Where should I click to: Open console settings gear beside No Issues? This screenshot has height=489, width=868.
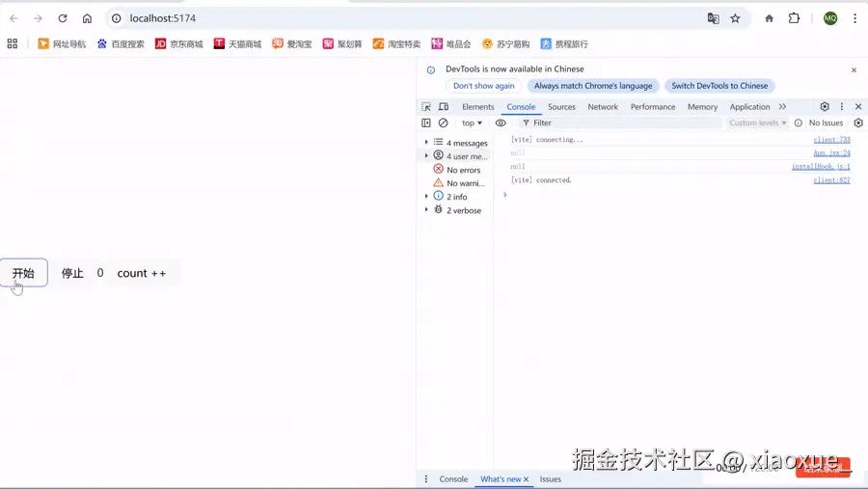(x=858, y=122)
